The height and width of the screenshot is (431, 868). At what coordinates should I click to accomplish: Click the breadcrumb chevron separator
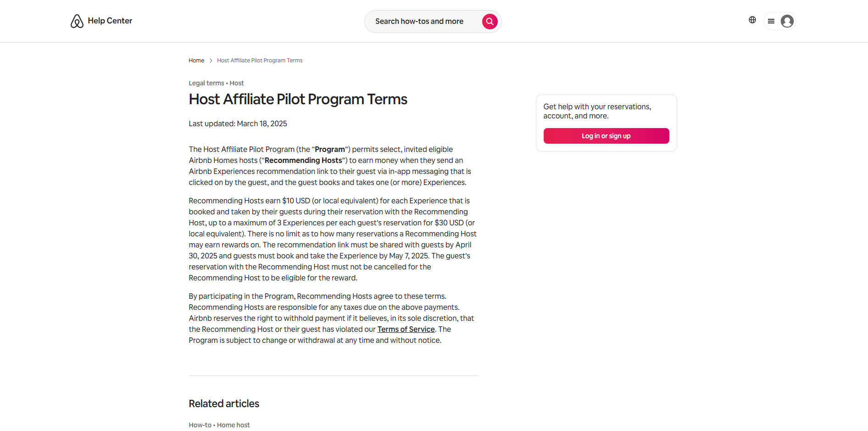pyautogui.click(x=211, y=61)
